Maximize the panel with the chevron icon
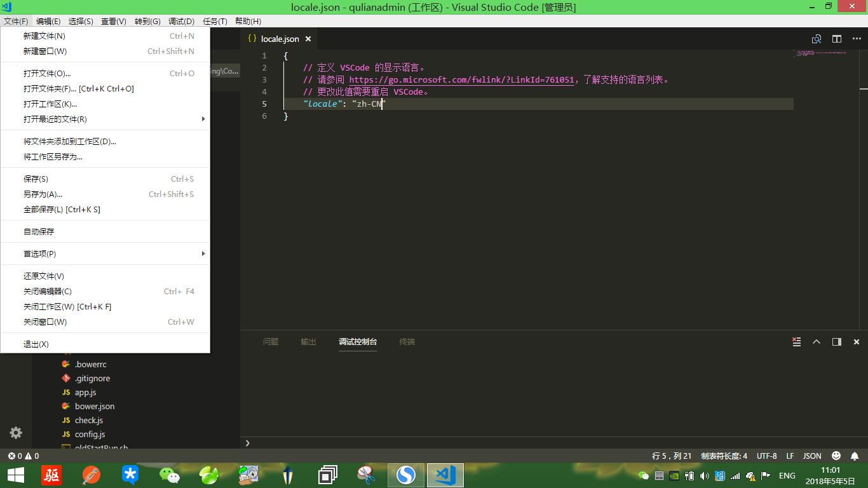The image size is (868, 488). click(x=817, y=342)
